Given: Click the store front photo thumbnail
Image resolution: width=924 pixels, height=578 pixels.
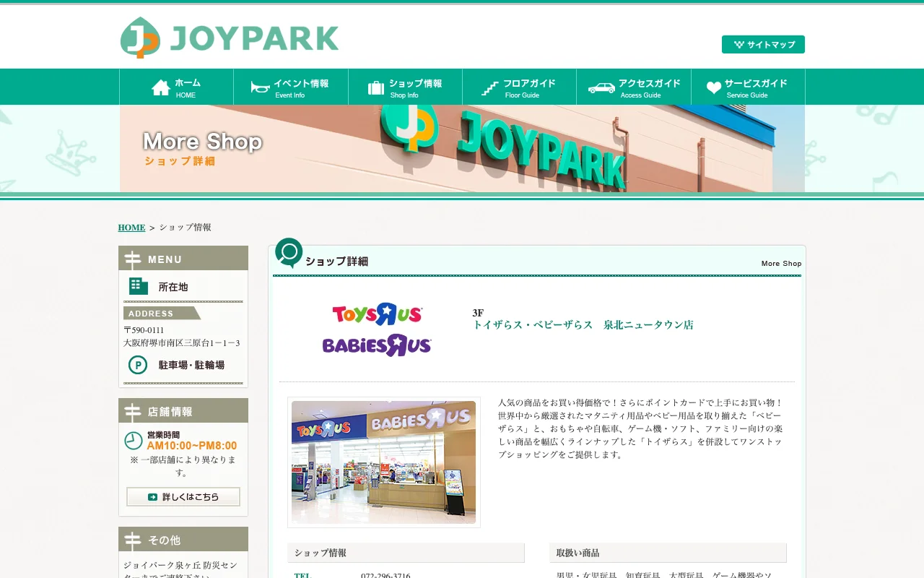Looking at the screenshot, I should tap(383, 462).
